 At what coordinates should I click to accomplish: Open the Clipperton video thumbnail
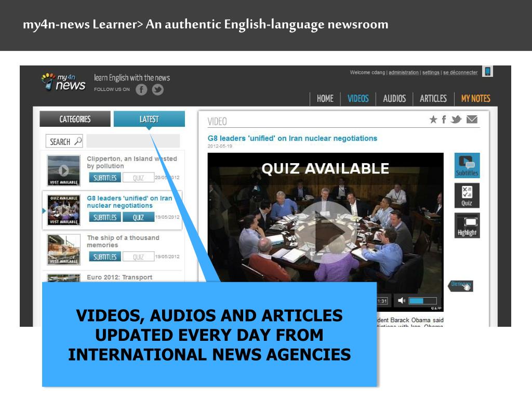pos(64,170)
